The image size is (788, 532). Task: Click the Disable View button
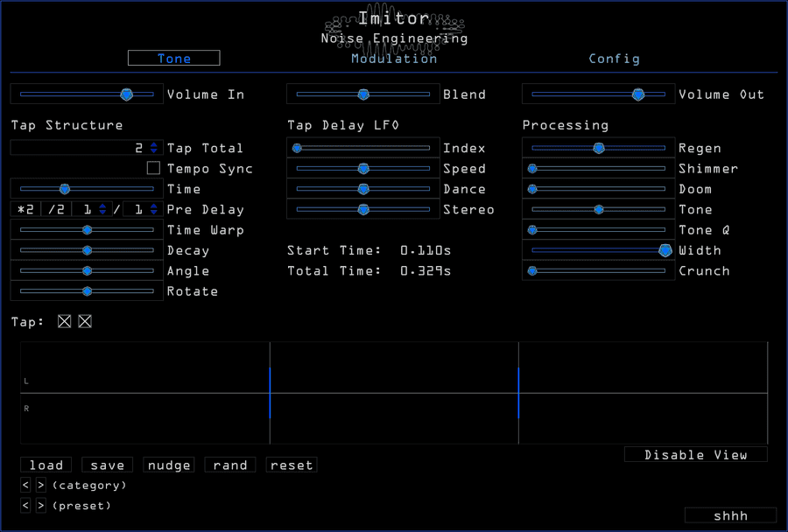(x=695, y=455)
